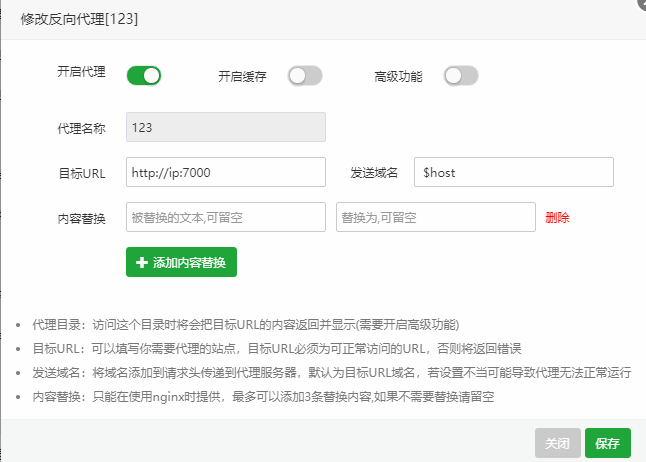Click the 被替换的文本 input box
This screenshot has width=646, height=462.
point(226,217)
